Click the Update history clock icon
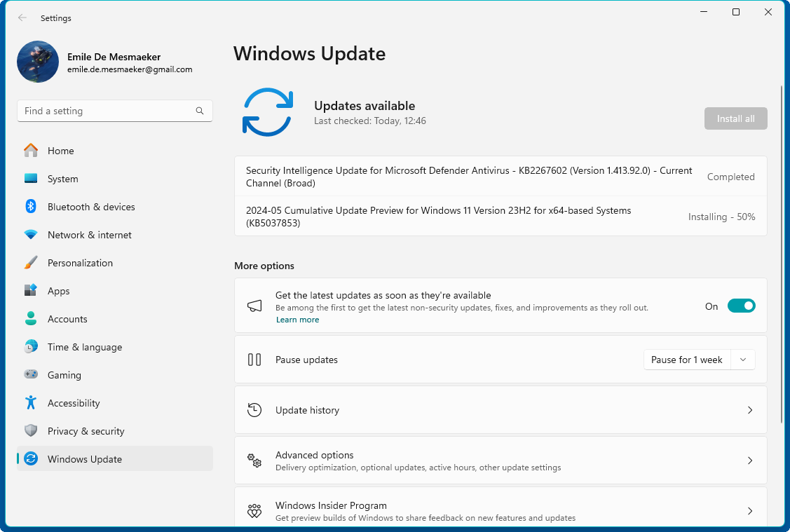The width and height of the screenshot is (790, 532). coord(254,410)
